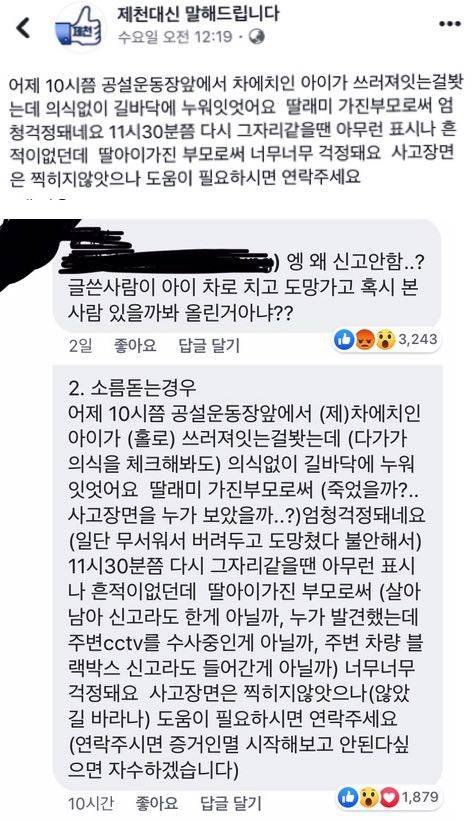This screenshot has height=822, width=473.
Task: Click the blue like reaction on first comment
Action: point(345,340)
